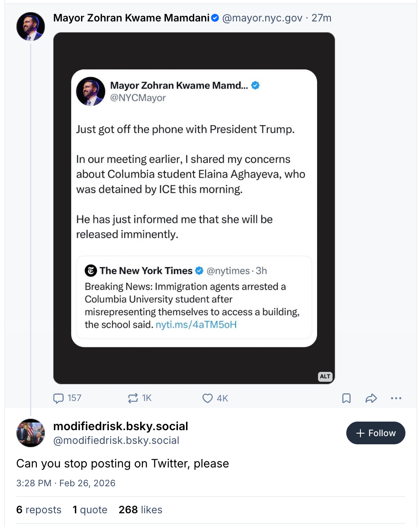420x527 pixels.
Task: Click the 27m post timestamp
Action: [321, 18]
